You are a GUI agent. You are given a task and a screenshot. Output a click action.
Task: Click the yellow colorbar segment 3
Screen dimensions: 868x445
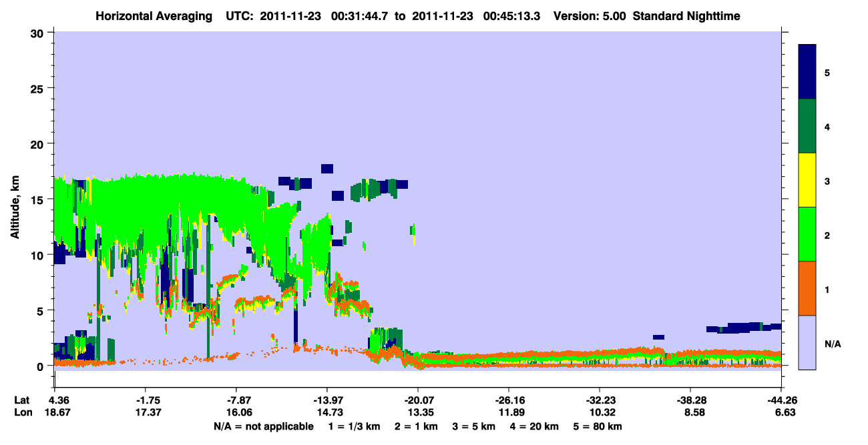click(x=807, y=180)
